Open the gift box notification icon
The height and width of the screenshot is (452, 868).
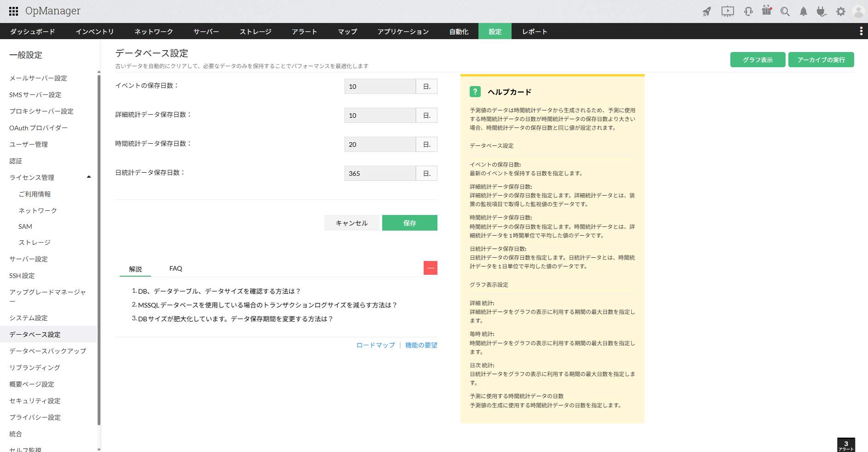coord(767,11)
